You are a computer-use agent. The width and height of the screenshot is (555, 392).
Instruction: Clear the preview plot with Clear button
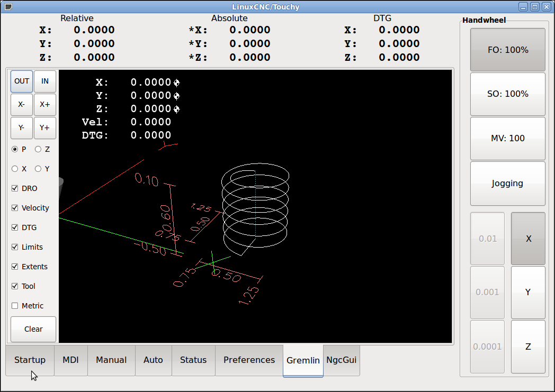(x=33, y=329)
